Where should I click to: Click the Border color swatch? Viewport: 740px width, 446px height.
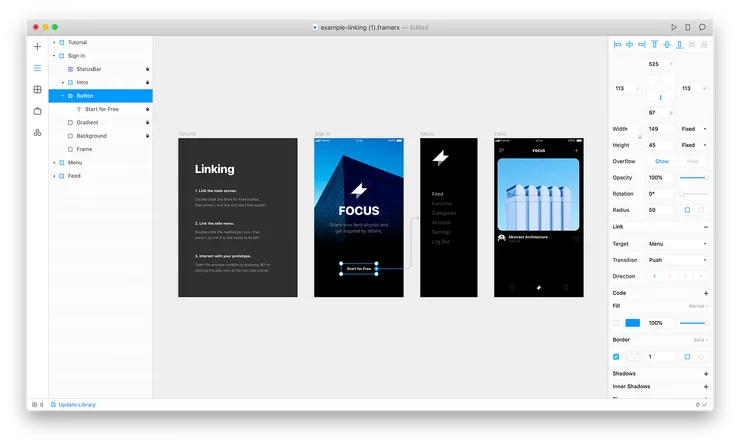click(x=632, y=357)
